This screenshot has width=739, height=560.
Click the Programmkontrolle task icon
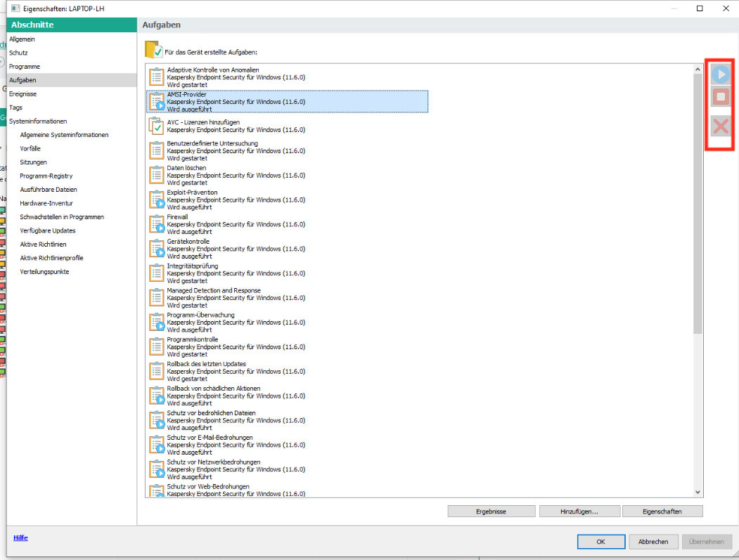tap(157, 346)
